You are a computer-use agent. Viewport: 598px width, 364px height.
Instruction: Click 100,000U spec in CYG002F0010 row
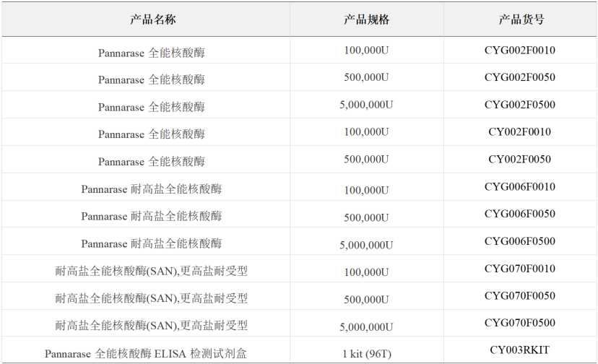[366, 51]
